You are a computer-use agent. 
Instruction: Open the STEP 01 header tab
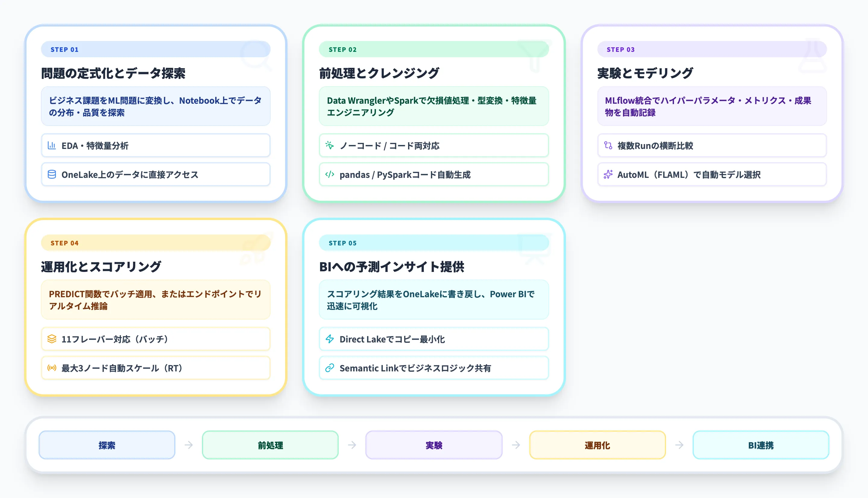pos(156,49)
